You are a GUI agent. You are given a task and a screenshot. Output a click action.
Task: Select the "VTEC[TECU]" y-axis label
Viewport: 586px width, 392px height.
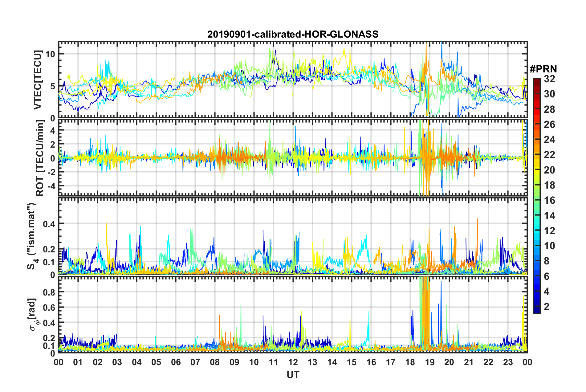pos(38,80)
